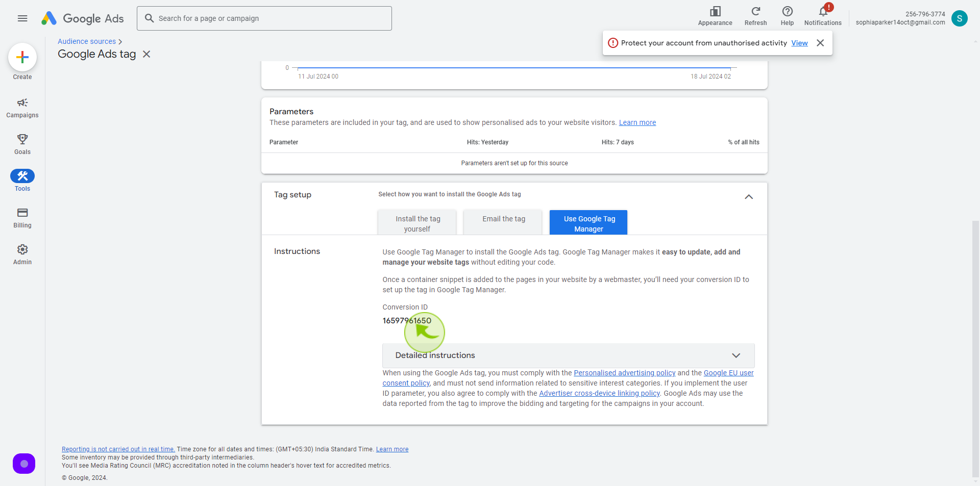Click chart date label 11 Jul 2024 00
Viewport: 980px width, 486px height.
(x=318, y=76)
